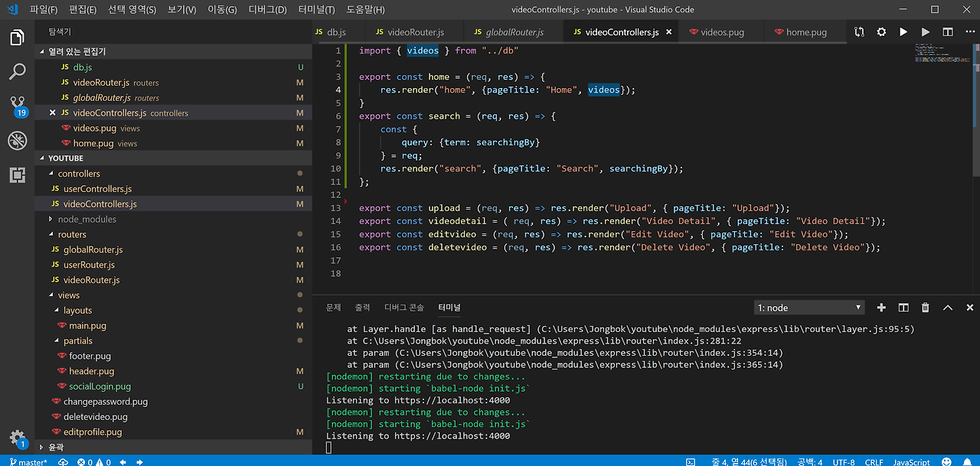The width and height of the screenshot is (980, 466).
Task: Click the master* branch in status bar
Action: (x=28, y=461)
